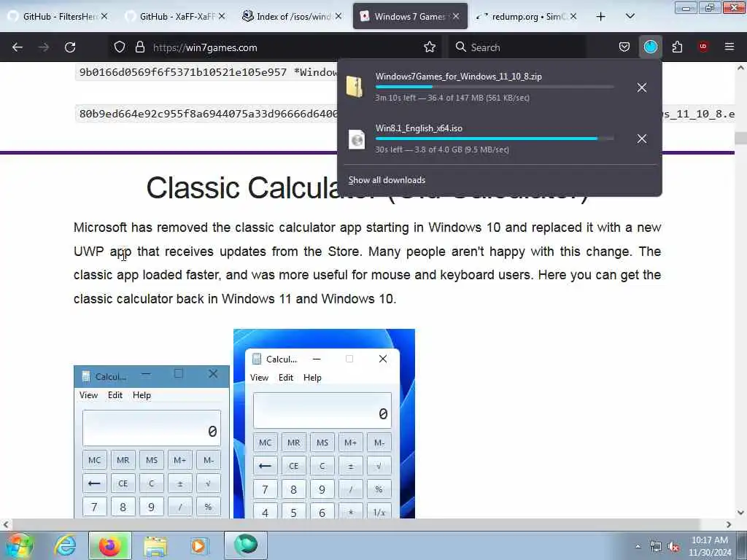The image size is (747, 560).
Task: Switch to Index of /isos/windows tab
Action: click(x=292, y=17)
